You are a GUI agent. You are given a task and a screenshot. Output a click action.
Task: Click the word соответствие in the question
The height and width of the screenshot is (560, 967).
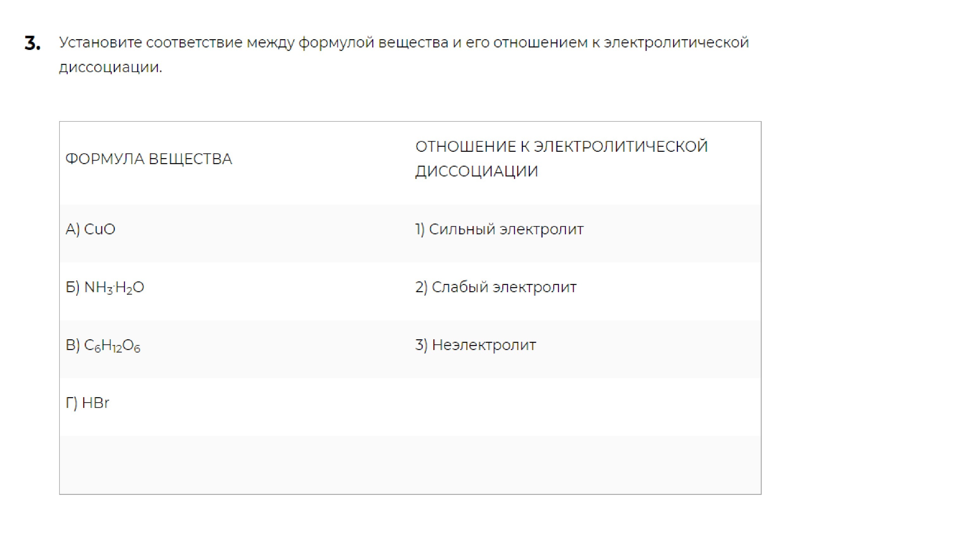[194, 42]
